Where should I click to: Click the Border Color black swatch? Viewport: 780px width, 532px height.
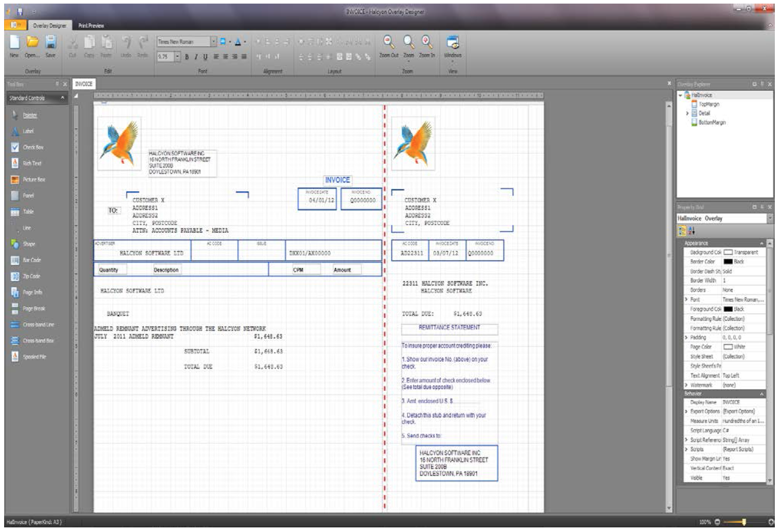728,262
